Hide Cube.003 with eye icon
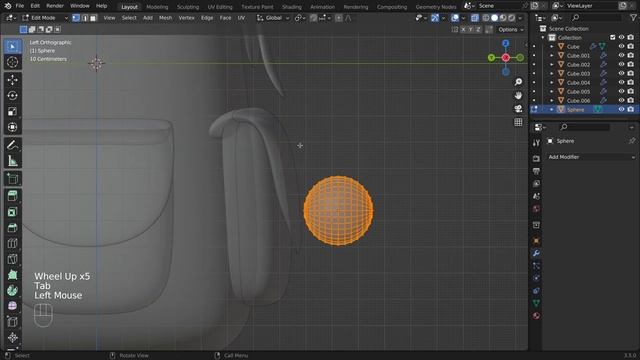The width and height of the screenshot is (640, 360). (621, 73)
